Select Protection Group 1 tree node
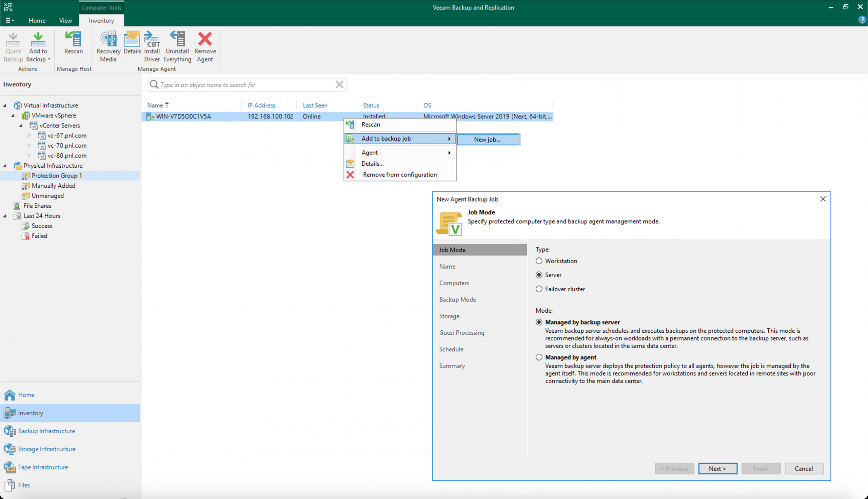The height and width of the screenshot is (499, 868). 57,175
